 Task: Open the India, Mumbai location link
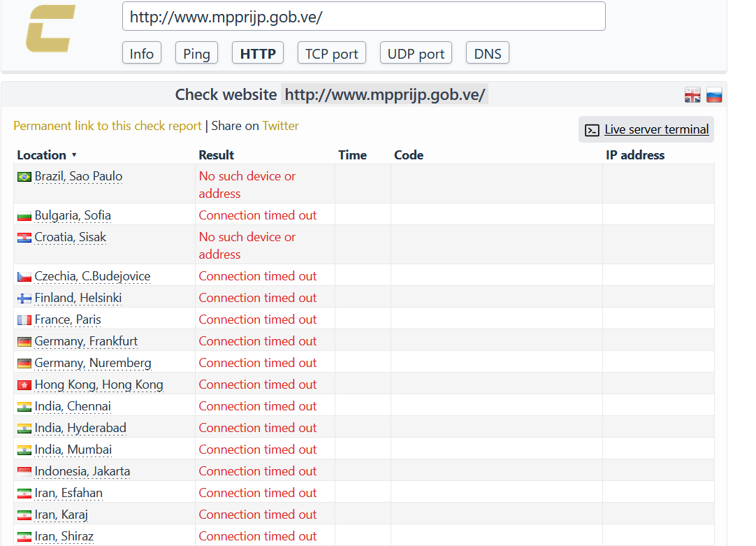[x=73, y=450]
